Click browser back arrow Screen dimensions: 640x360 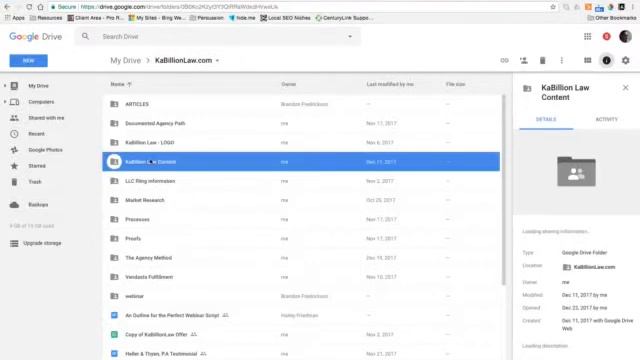tap(7, 7)
